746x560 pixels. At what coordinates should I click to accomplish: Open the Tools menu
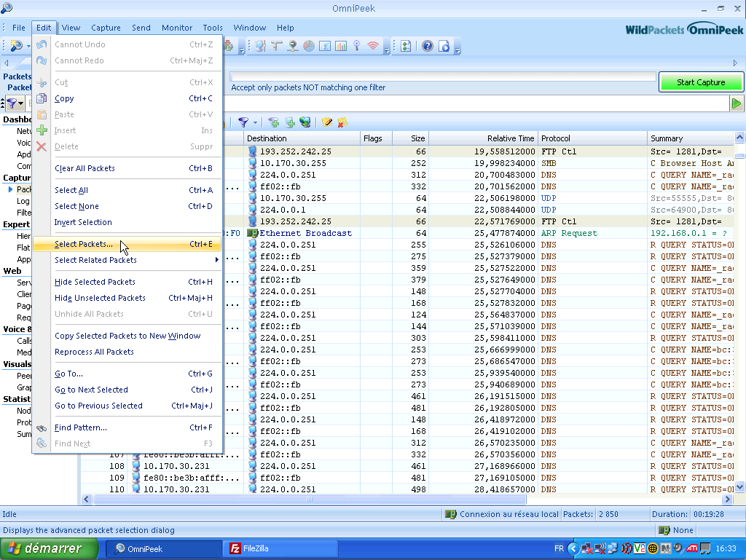pos(213,28)
